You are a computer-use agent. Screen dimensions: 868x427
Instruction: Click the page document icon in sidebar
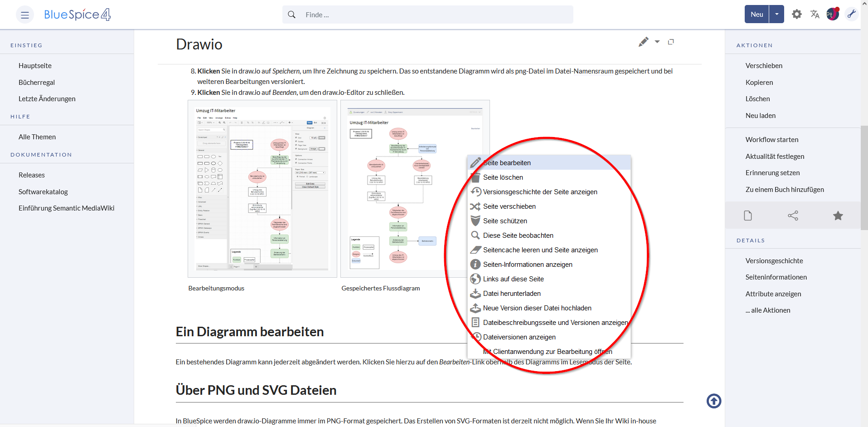point(748,216)
